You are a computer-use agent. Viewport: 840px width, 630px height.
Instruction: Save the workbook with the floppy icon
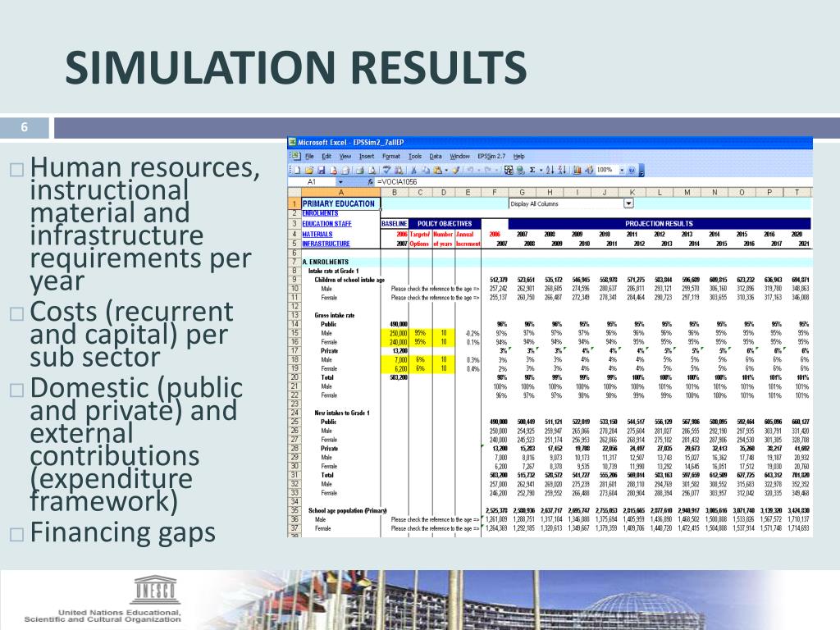[322, 171]
